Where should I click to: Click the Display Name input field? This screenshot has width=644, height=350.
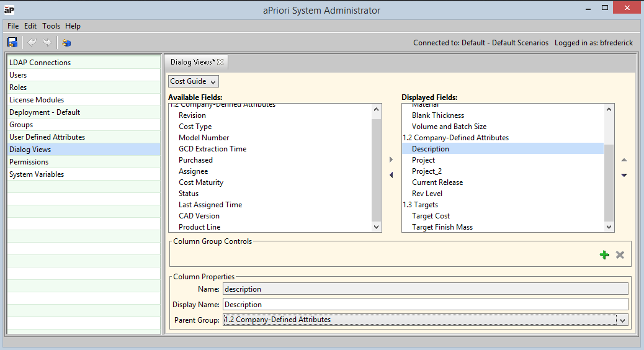[426, 305]
